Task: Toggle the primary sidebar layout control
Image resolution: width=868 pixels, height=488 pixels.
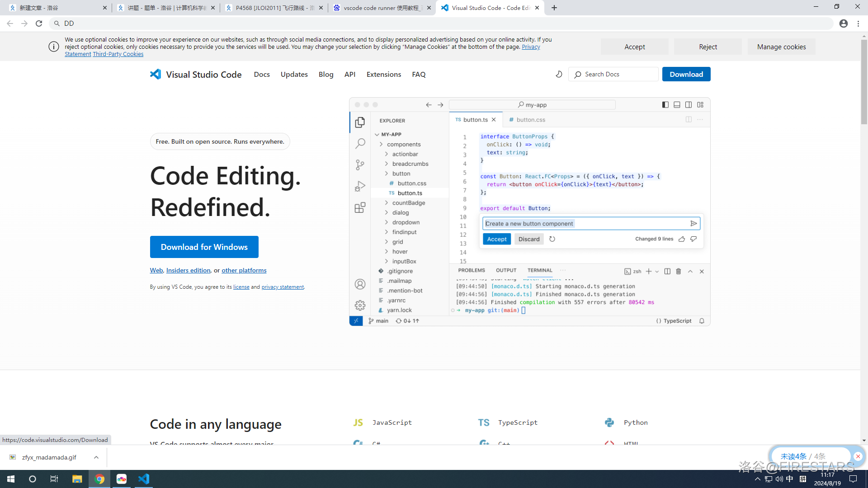Action: click(665, 104)
